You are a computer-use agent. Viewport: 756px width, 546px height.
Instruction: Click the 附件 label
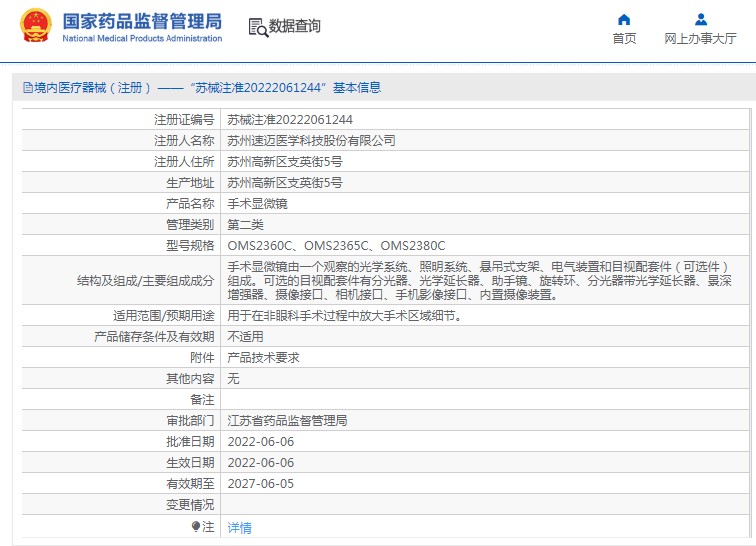(202, 358)
